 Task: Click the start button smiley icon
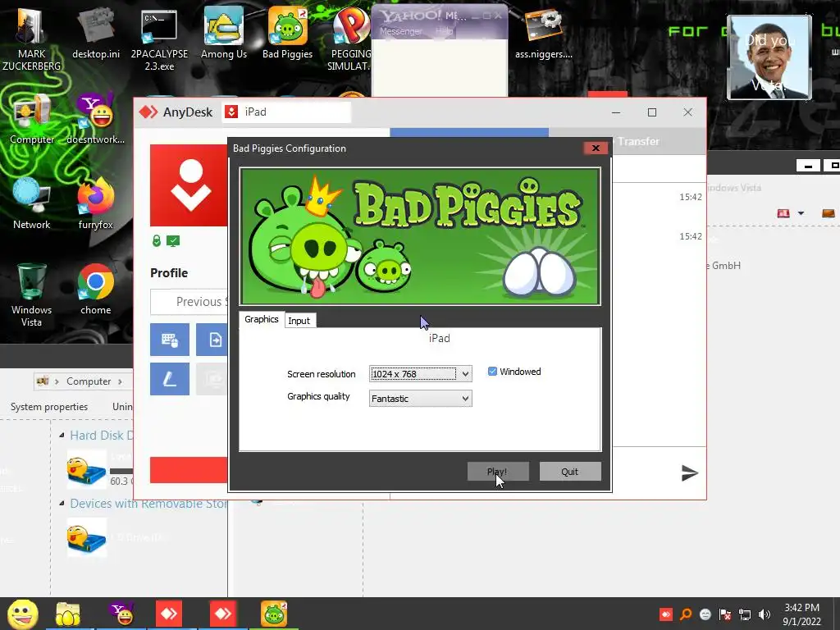click(x=23, y=614)
